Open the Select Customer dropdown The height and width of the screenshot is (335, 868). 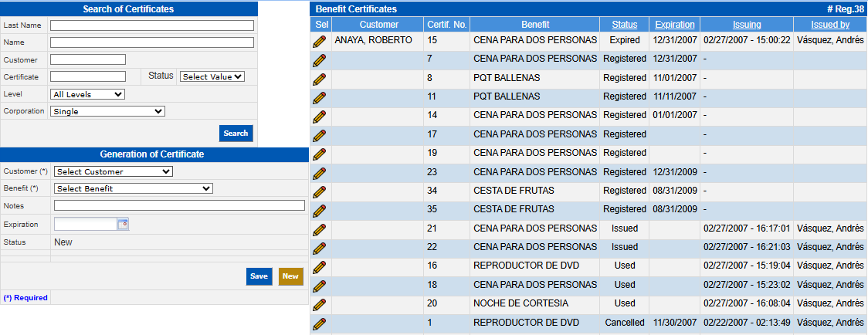pyautogui.click(x=113, y=171)
